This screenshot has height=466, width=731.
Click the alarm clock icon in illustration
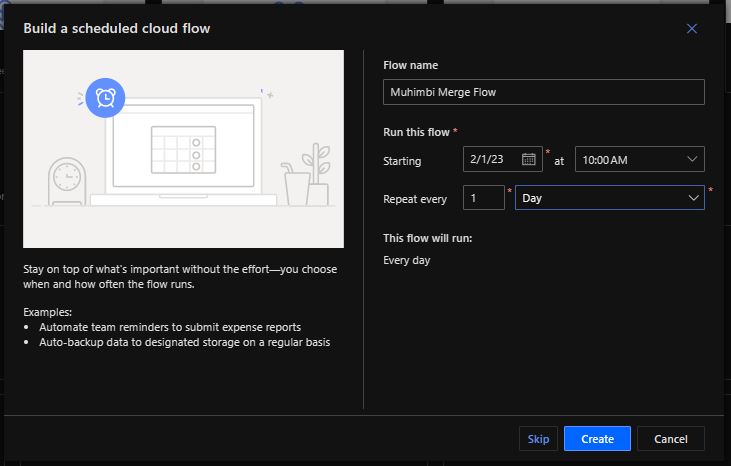[105, 97]
